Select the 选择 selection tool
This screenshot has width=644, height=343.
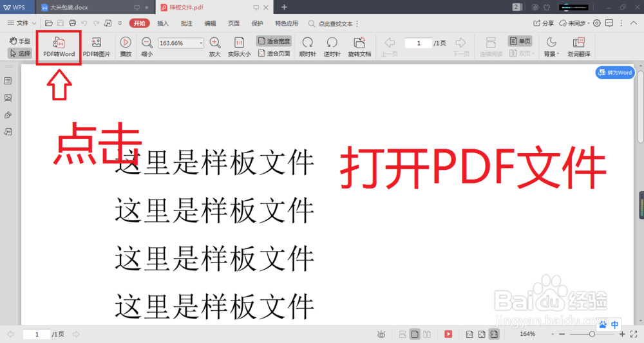20,53
